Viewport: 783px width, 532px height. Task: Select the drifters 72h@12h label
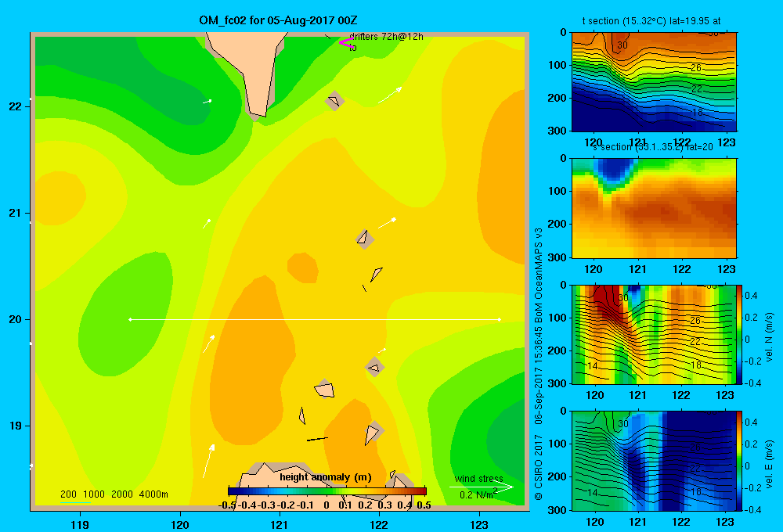tap(386, 37)
